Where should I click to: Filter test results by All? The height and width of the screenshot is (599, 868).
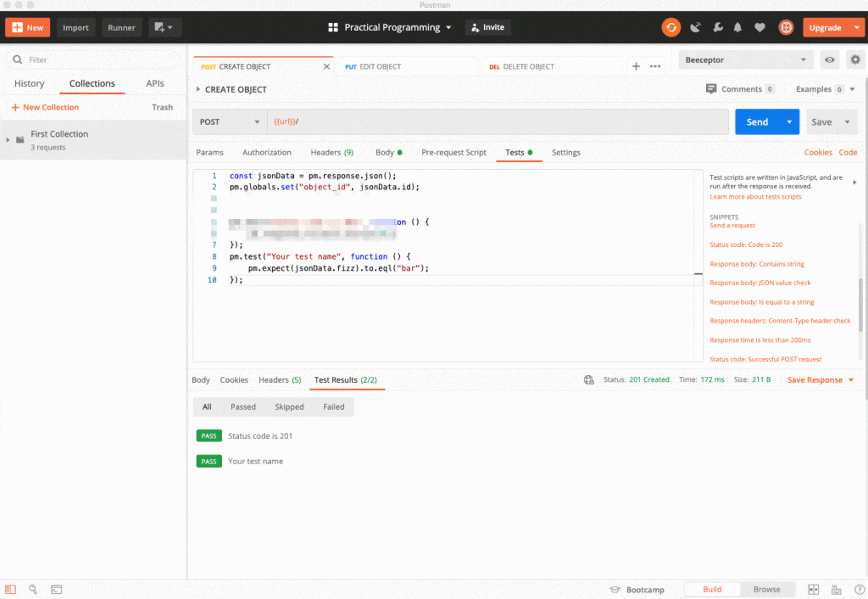[x=207, y=407]
